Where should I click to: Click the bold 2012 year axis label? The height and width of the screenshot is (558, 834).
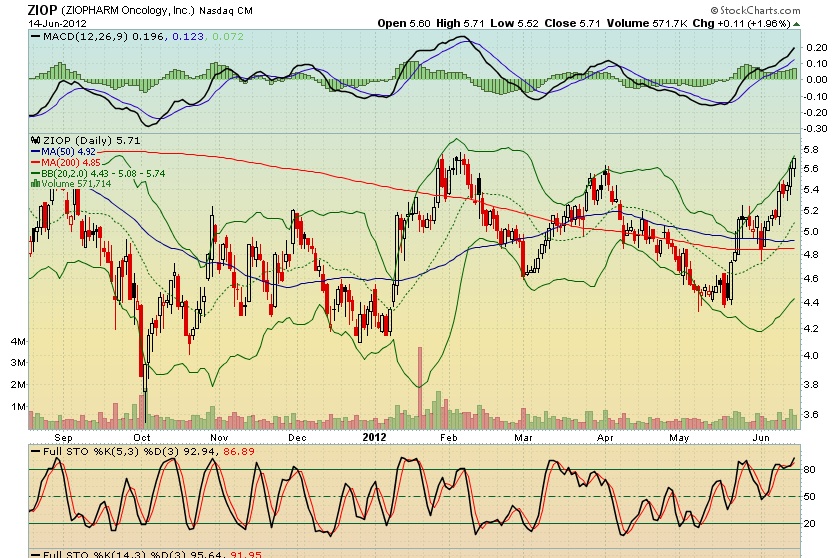pyautogui.click(x=374, y=437)
